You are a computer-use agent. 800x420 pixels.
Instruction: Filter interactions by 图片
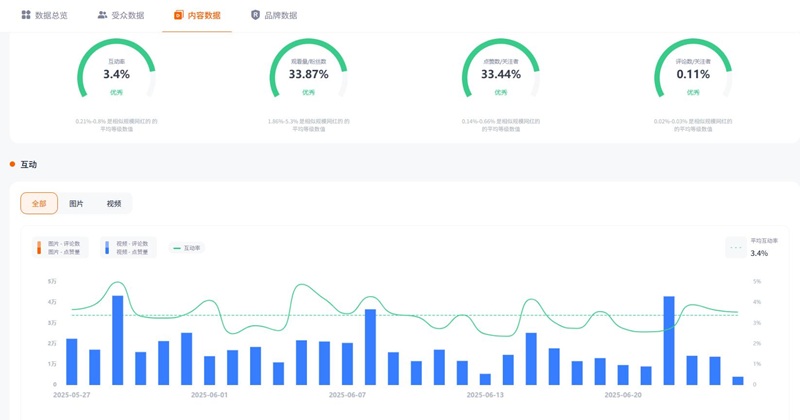pyautogui.click(x=76, y=203)
